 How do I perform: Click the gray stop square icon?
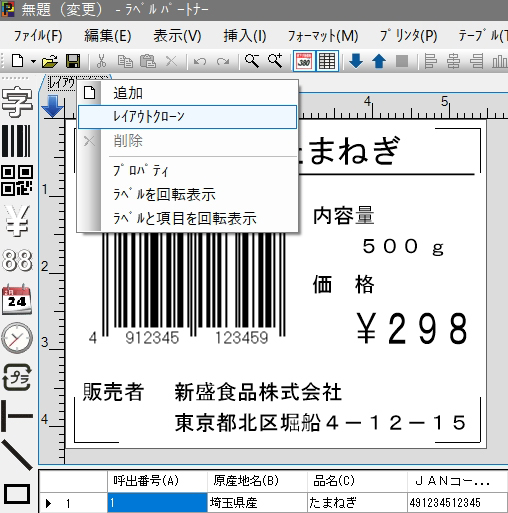(x=402, y=61)
